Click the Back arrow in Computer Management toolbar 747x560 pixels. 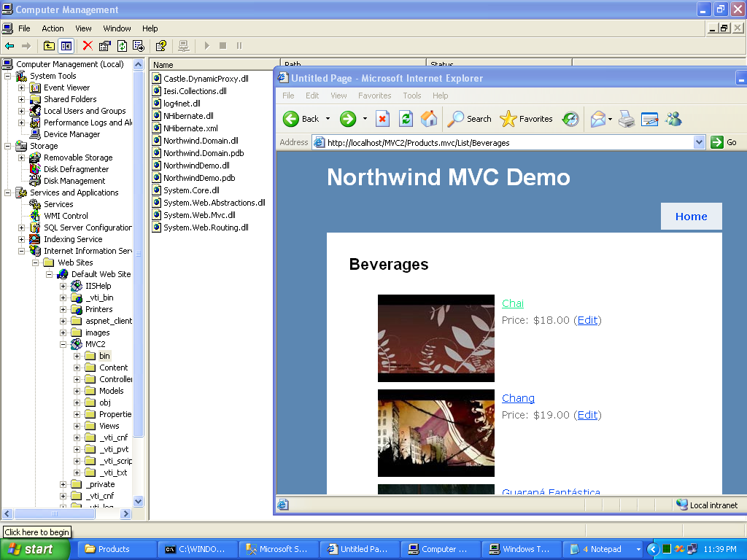[x=9, y=46]
